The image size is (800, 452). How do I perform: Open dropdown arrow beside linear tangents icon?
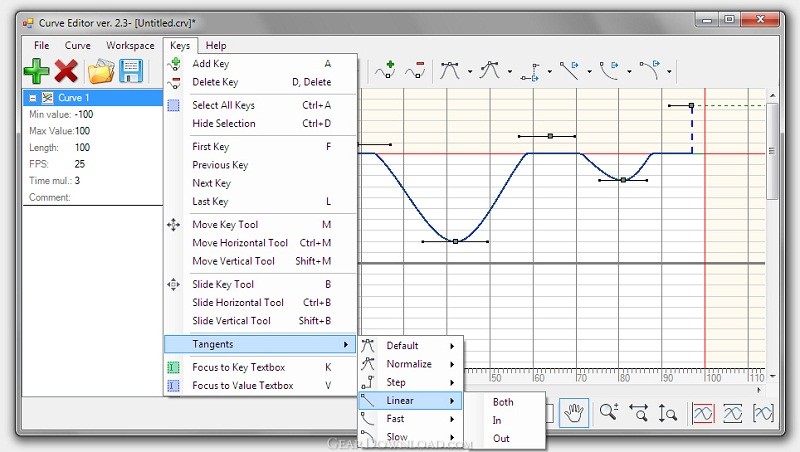coord(589,72)
